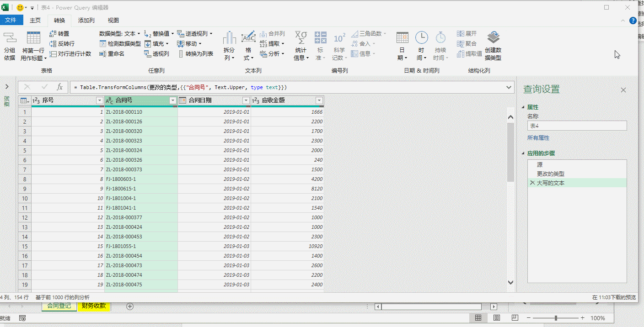Select the 序号 column header
Viewport: 644px width, 327px height.
[68, 100]
